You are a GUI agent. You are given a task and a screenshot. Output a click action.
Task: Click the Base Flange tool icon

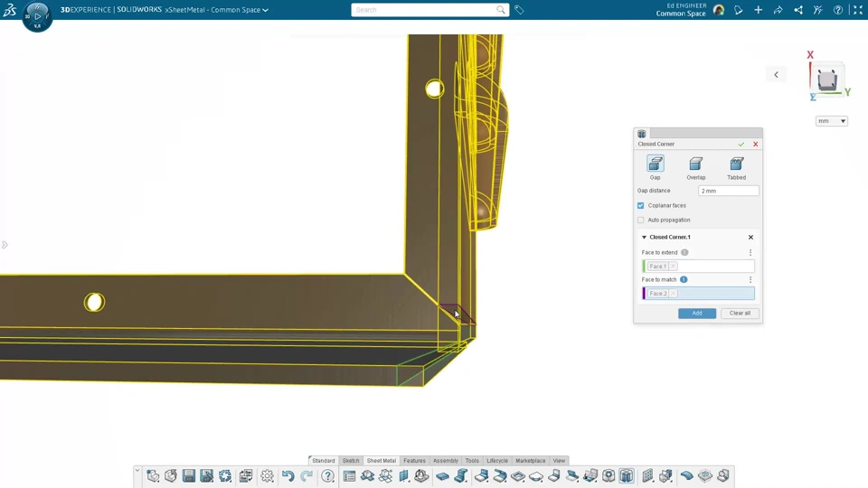click(442, 476)
